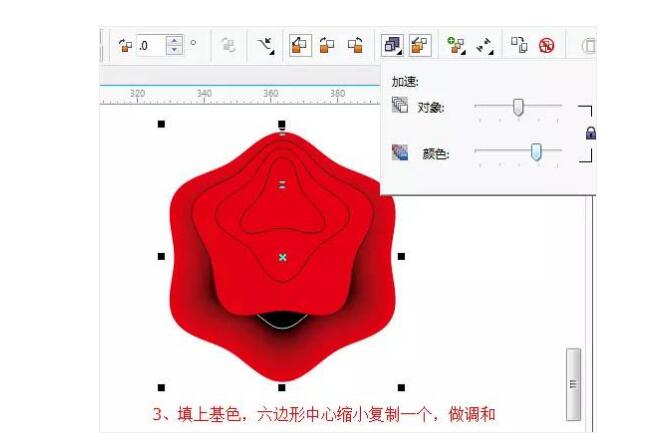Adjust the object (对象) acceleration slider handle
659x442 pixels.
[x=518, y=108]
